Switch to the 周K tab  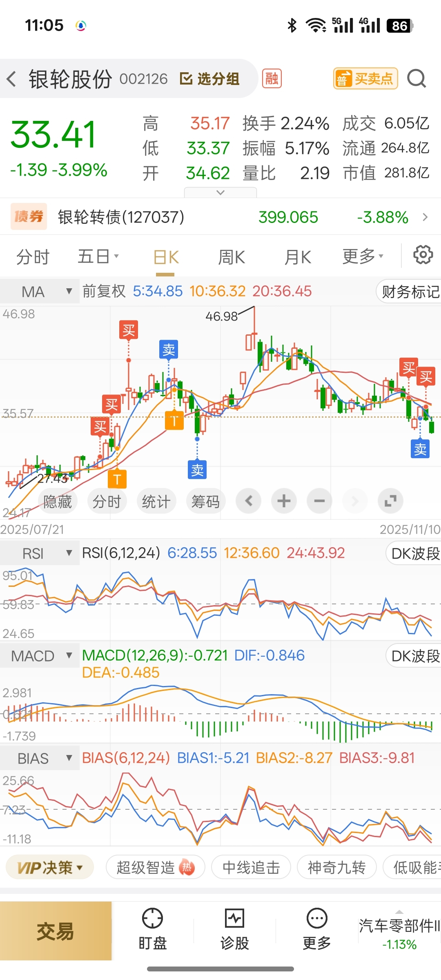232,257
